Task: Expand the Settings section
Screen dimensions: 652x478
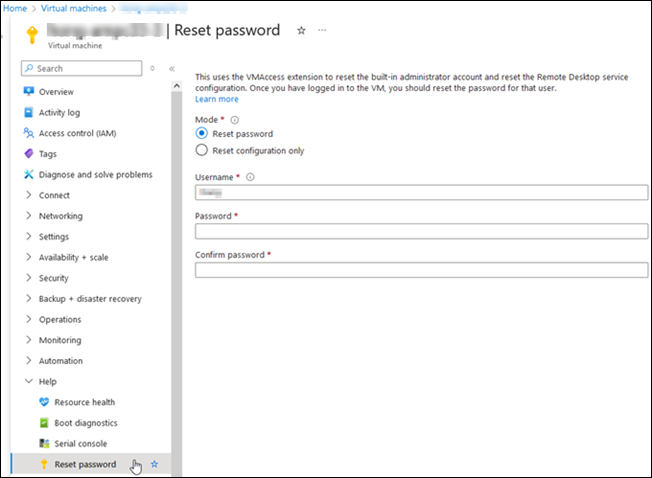Action: [x=28, y=237]
